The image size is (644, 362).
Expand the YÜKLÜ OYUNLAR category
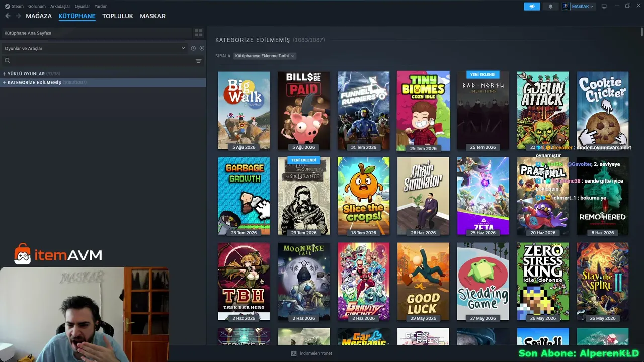[5, 74]
